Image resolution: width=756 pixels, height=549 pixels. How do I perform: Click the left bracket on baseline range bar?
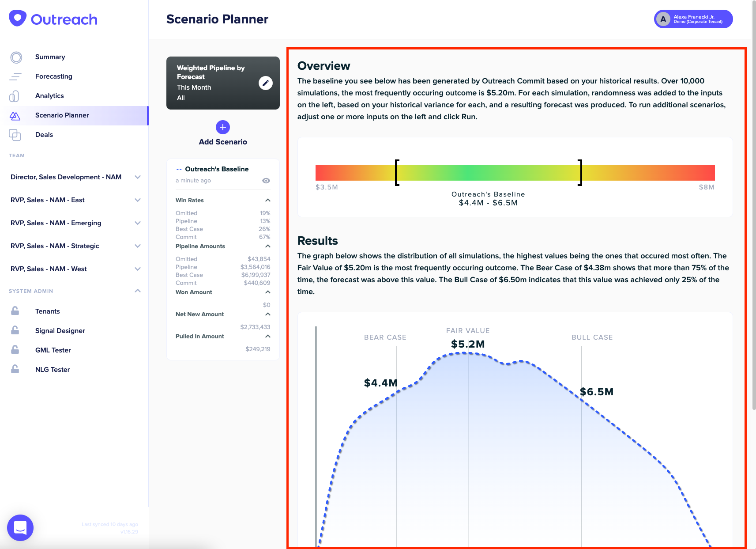tap(397, 173)
